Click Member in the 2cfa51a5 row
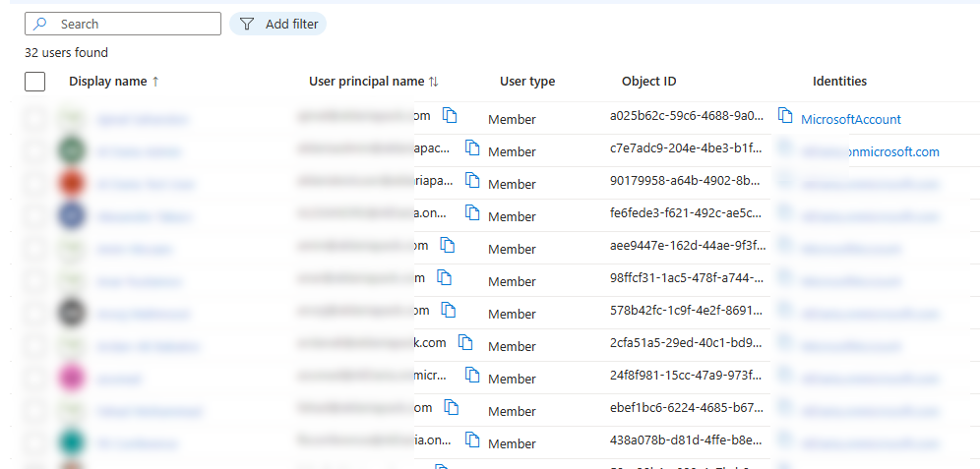Viewport: 980px width, 469px height. tap(512, 347)
